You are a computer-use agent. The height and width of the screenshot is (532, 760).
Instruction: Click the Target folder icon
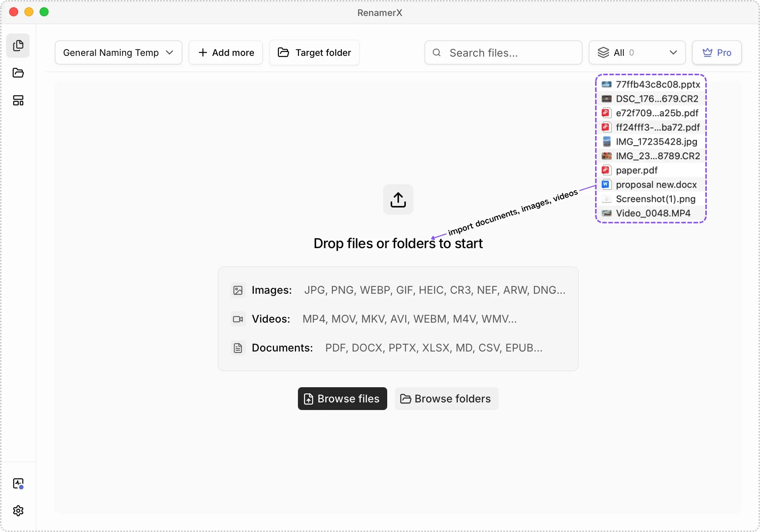(x=283, y=52)
